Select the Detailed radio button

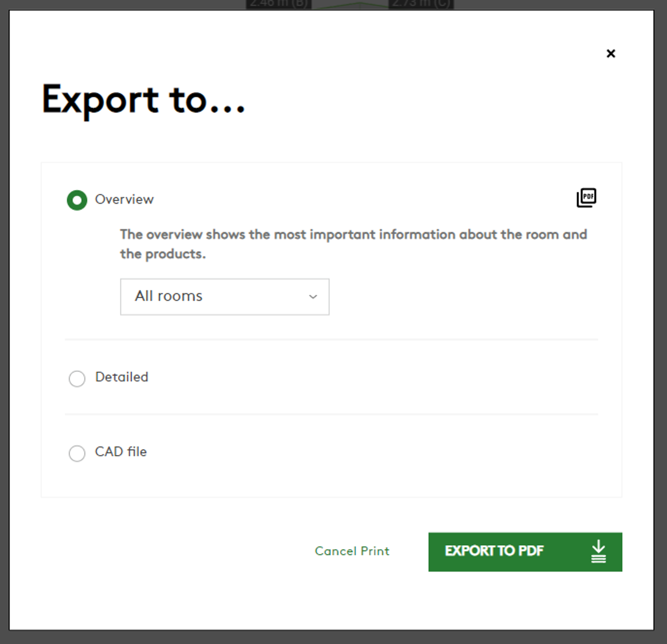pyautogui.click(x=77, y=378)
